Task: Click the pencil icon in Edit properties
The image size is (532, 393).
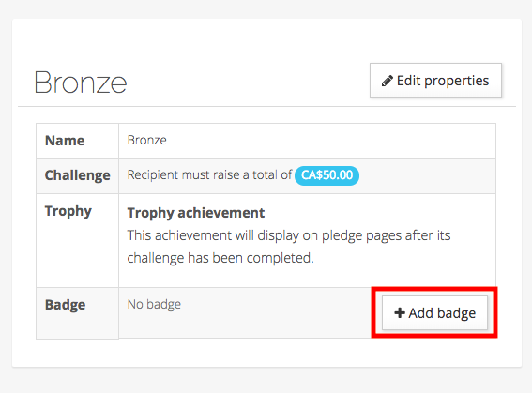Action: coord(388,81)
